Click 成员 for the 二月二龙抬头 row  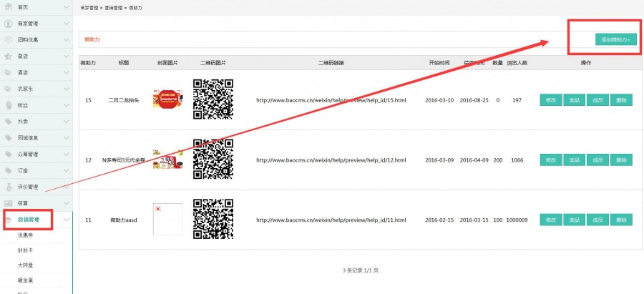tap(597, 99)
